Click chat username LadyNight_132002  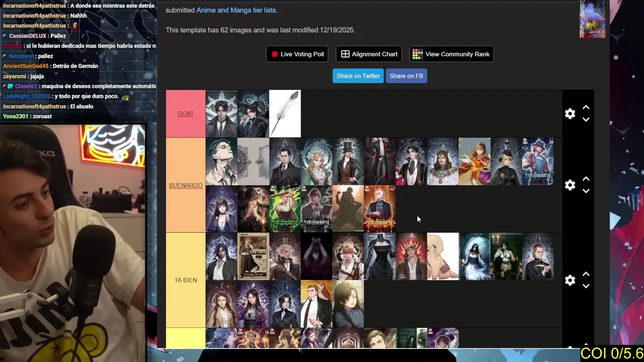point(27,96)
